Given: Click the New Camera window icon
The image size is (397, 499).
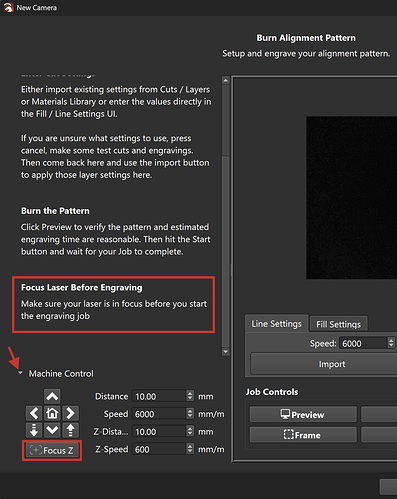Looking at the screenshot, I should click(x=8, y=8).
